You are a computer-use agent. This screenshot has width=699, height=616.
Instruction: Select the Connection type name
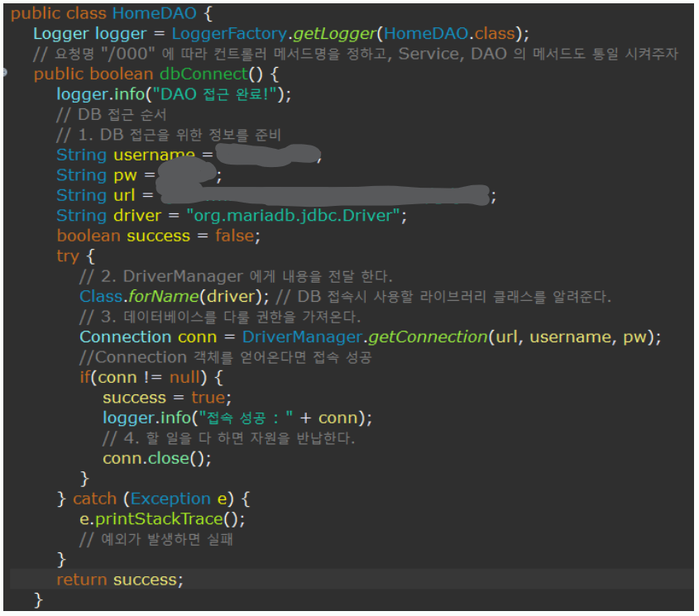click(x=125, y=337)
